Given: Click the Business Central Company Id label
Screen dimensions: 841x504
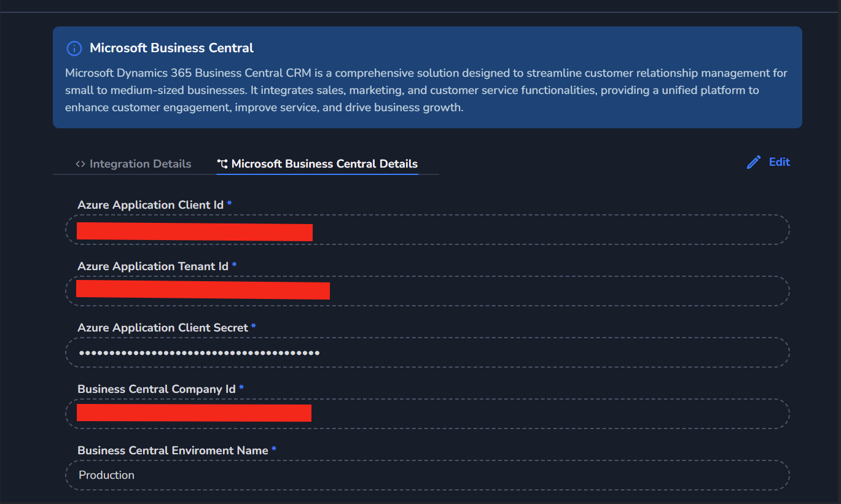Looking at the screenshot, I should 157,389.
